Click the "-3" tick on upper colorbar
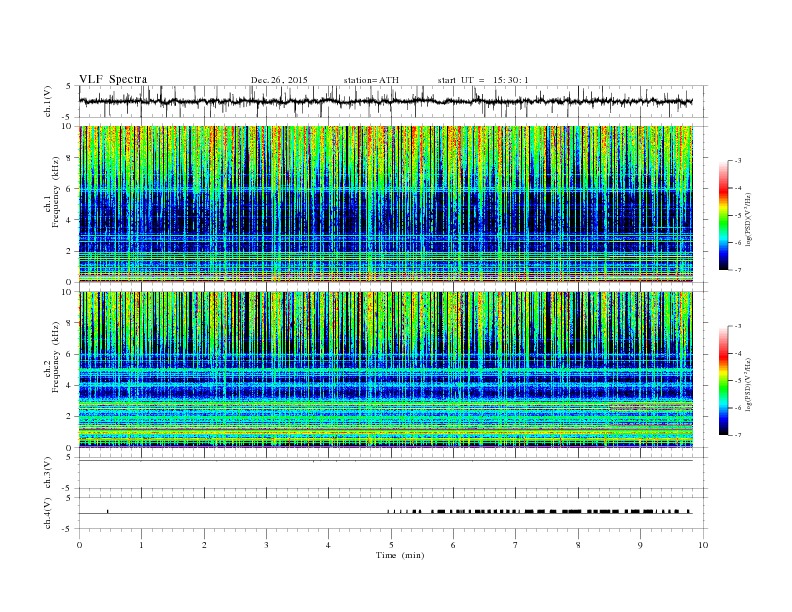The width and height of the screenshot is (792, 612). (737, 161)
